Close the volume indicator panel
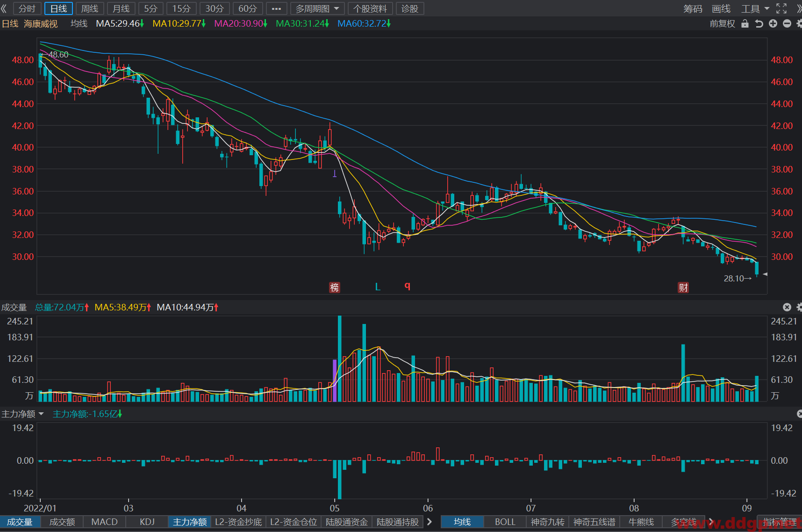This screenshot has height=532, width=802. pos(787,307)
